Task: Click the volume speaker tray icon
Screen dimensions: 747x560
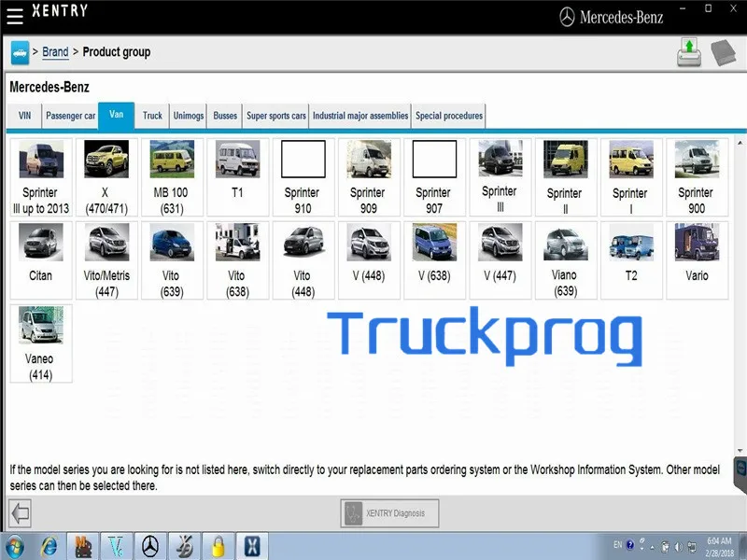Action: (x=679, y=547)
